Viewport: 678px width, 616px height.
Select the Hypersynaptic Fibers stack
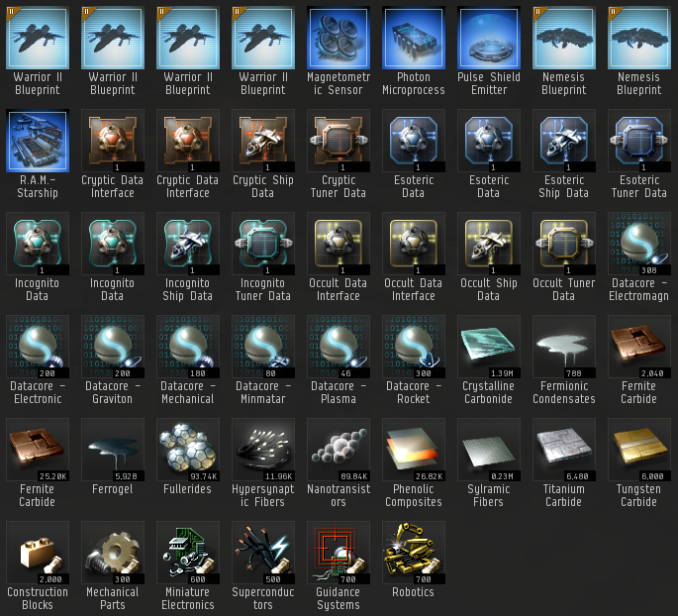[x=263, y=450]
